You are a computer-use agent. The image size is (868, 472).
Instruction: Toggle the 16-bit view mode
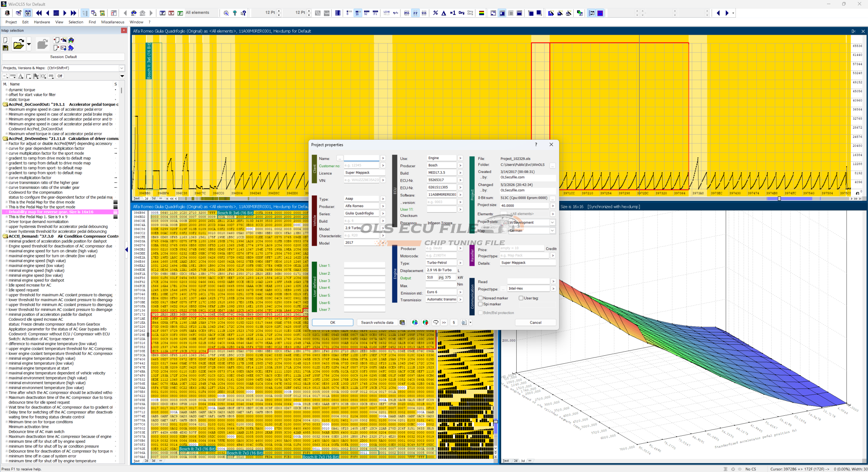coord(357,13)
